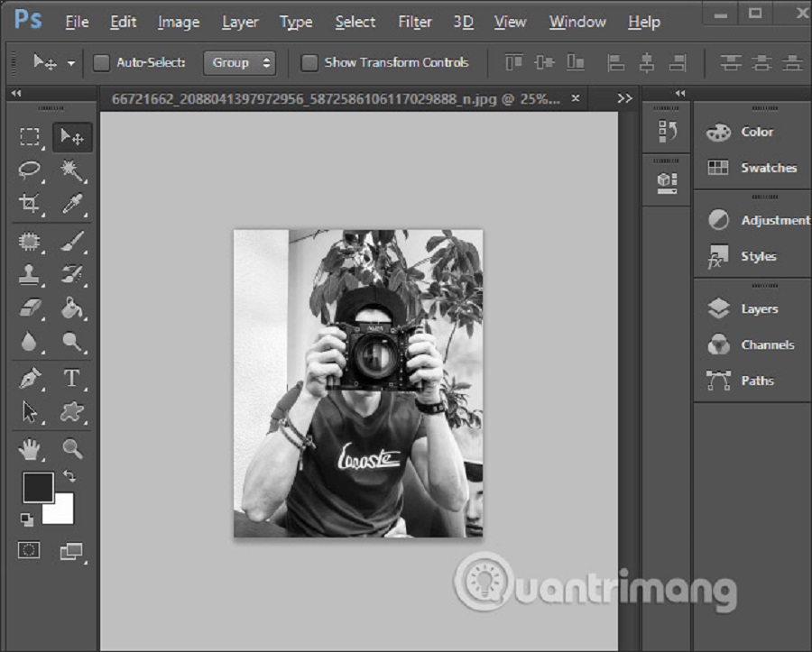The image size is (812, 652).
Task: Select the Lasso tool
Action: 30,170
